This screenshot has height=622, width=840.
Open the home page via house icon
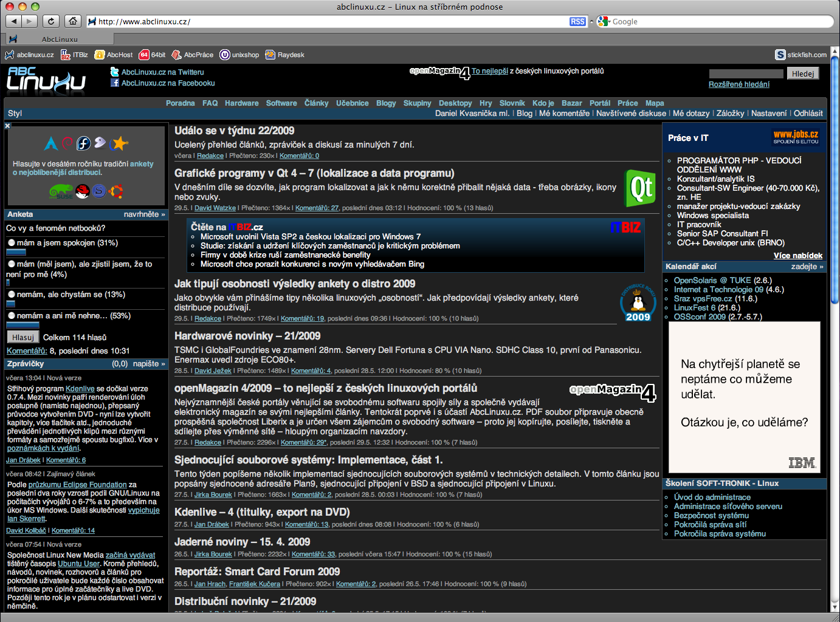(73, 21)
